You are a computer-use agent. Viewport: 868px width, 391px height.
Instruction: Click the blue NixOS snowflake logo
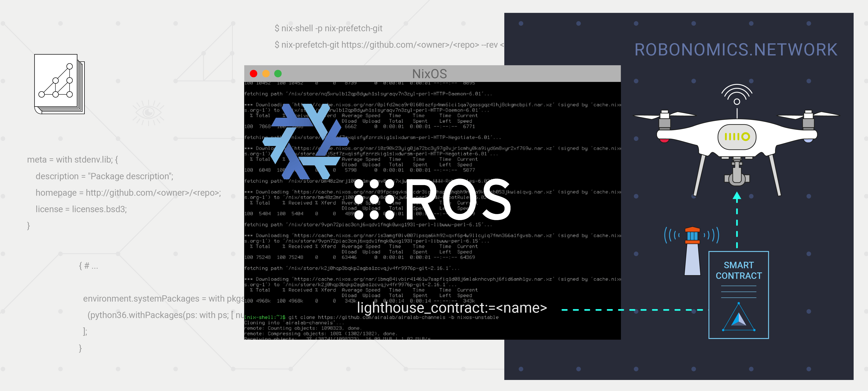click(306, 141)
